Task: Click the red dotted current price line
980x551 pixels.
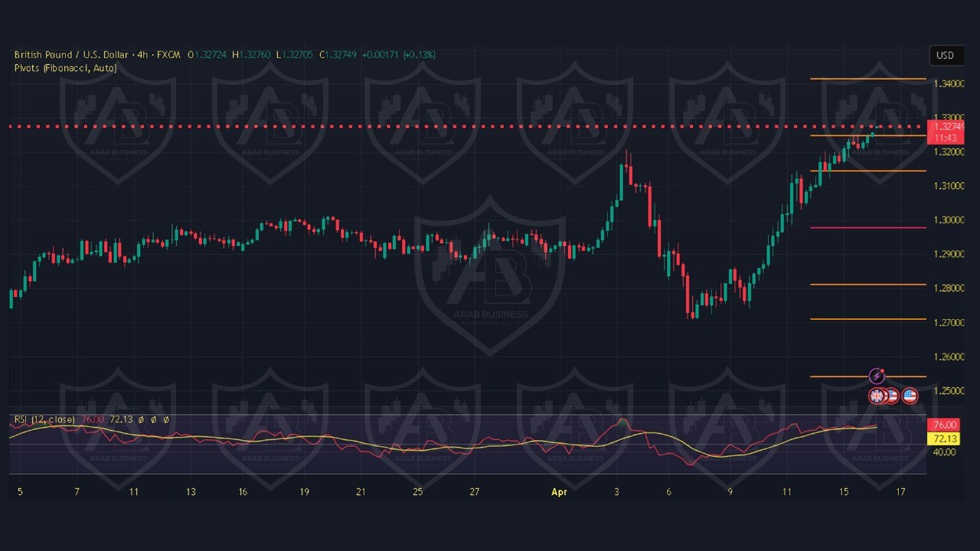Action: coord(467,126)
